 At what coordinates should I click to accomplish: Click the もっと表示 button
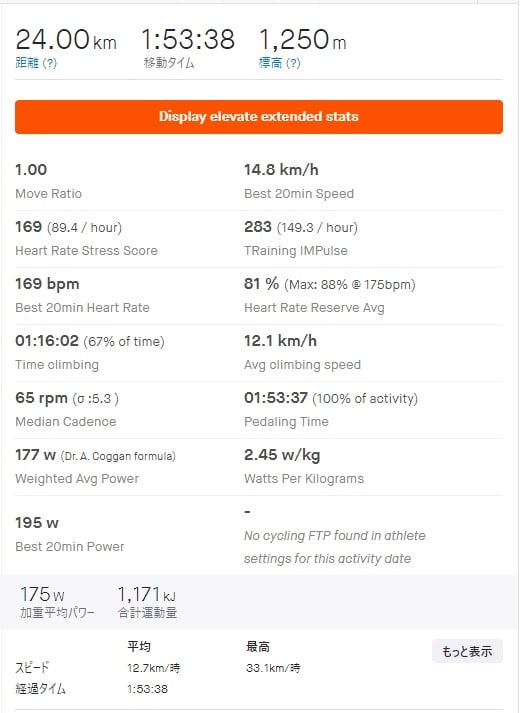[x=467, y=651]
